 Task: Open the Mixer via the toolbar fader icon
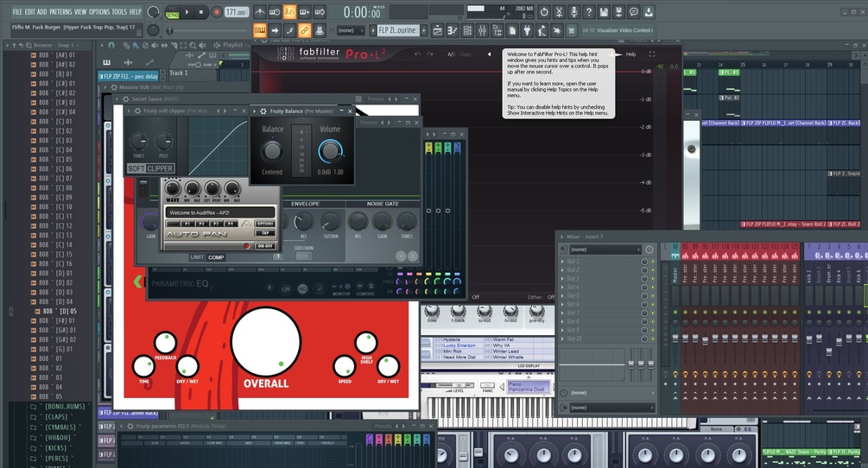(482, 30)
